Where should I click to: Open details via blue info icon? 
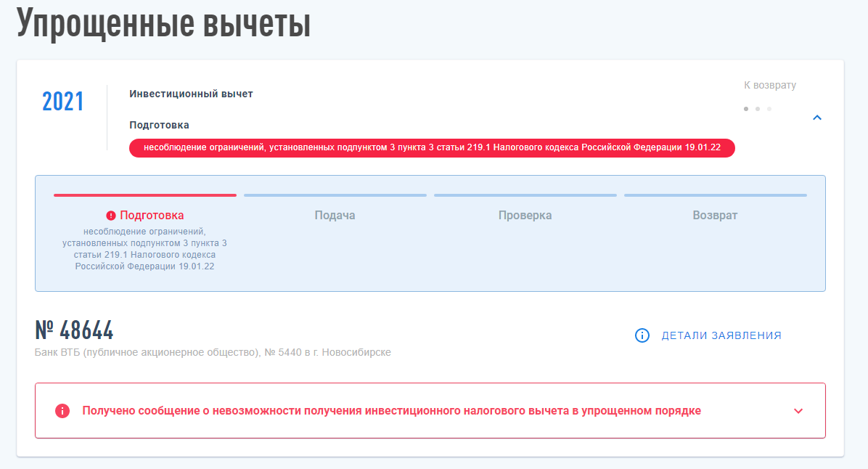(x=641, y=336)
